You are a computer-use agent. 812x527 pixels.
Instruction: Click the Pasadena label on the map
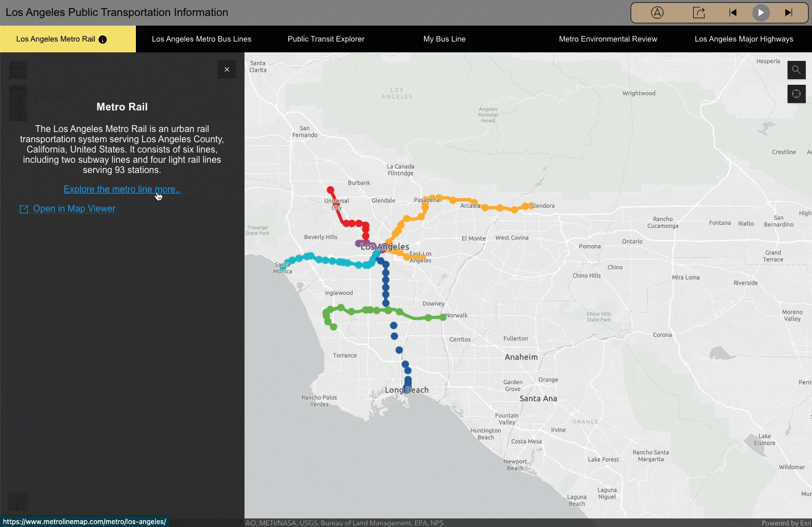(426, 200)
